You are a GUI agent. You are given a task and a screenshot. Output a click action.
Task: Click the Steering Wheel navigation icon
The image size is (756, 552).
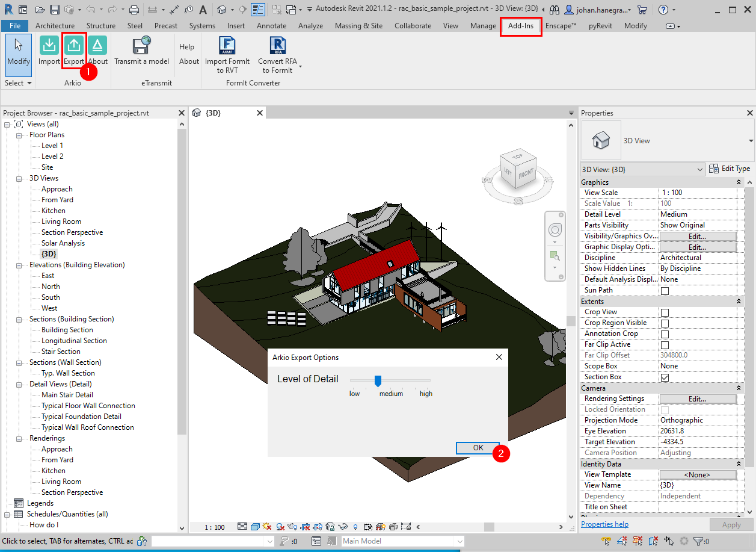pyautogui.click(x=555, y=230)
